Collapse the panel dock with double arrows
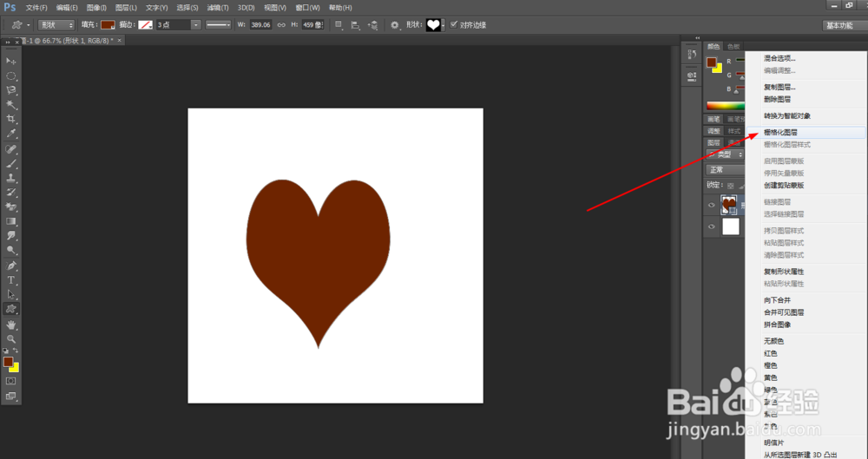 coord(697,38)
